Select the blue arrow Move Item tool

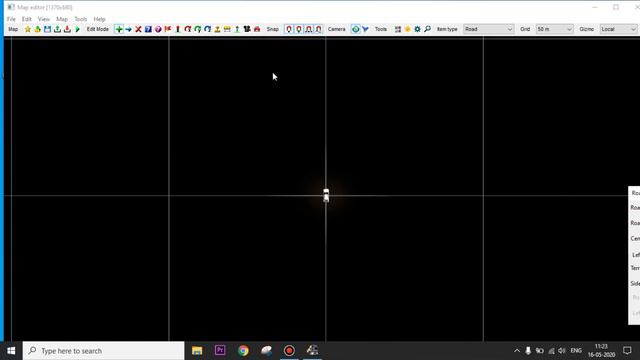coord(129,29)
